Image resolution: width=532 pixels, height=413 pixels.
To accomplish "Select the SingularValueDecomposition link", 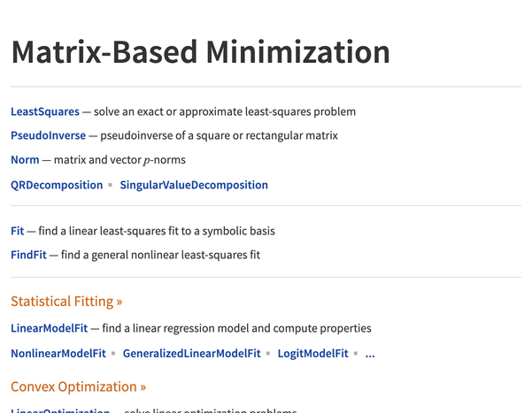I will tap(194, 185).
